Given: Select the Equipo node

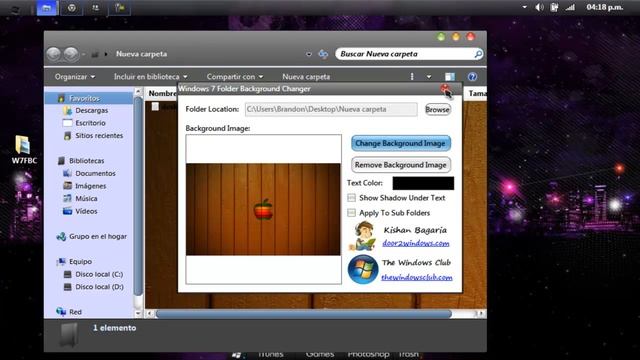Looking at the screenshot, I should (x=80, y=262).
